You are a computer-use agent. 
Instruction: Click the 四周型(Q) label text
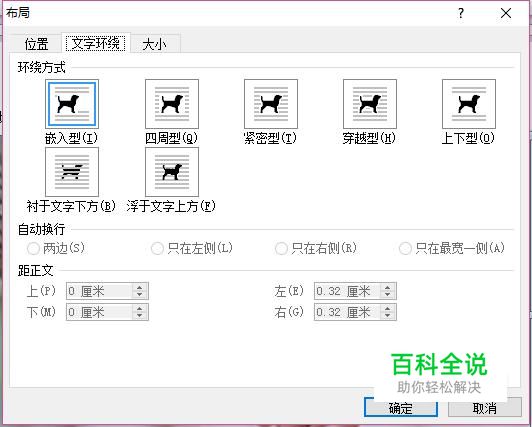(171, 138)
